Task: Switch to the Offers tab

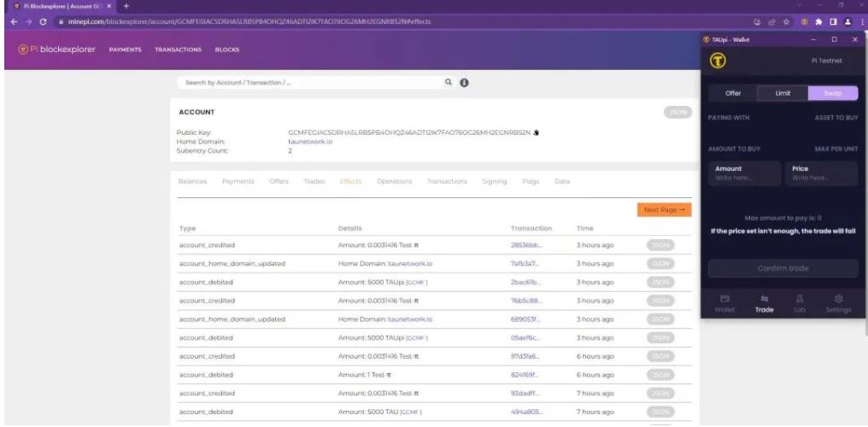Action: point(279,181)
